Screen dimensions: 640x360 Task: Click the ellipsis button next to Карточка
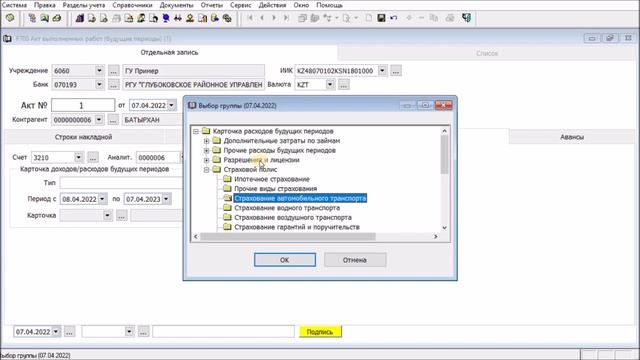click(x=122, y=215)
